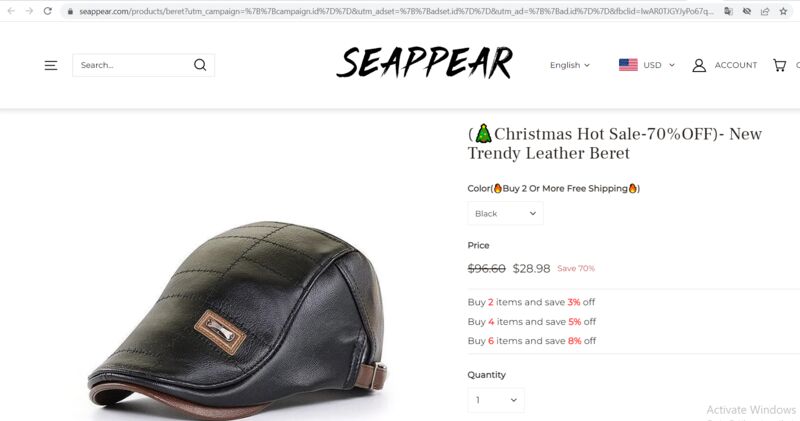
Task: Reload the page with browser refresh icon
Action: pos(47,11)
